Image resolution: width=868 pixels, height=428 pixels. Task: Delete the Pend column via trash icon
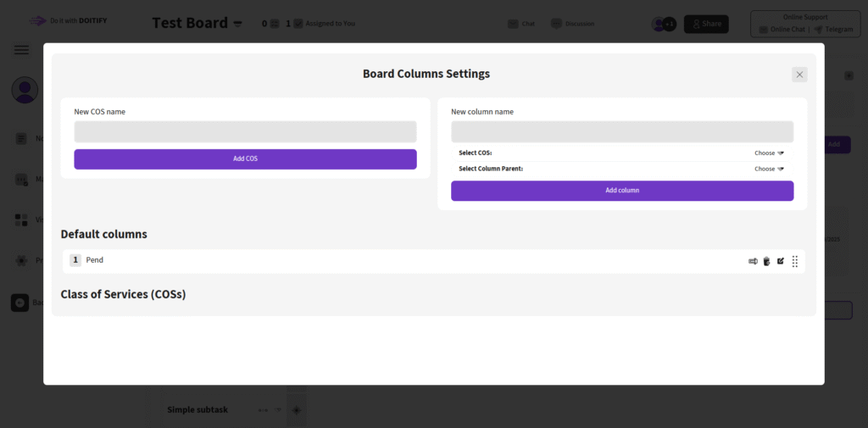coord(766,261)
